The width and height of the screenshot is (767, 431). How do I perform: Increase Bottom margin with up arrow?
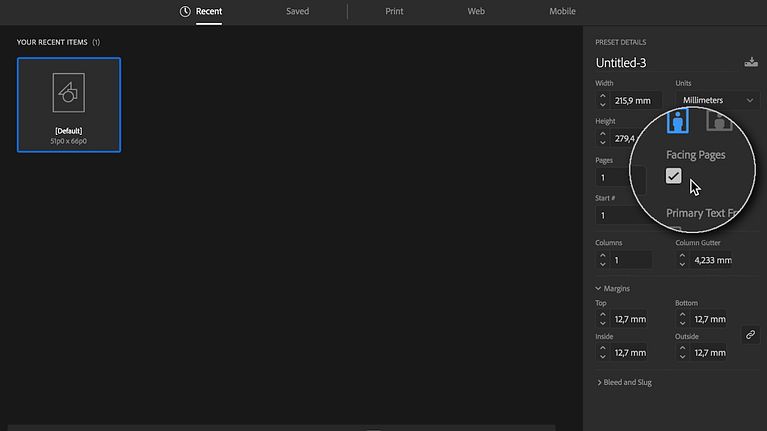click(x=682, y=315)
